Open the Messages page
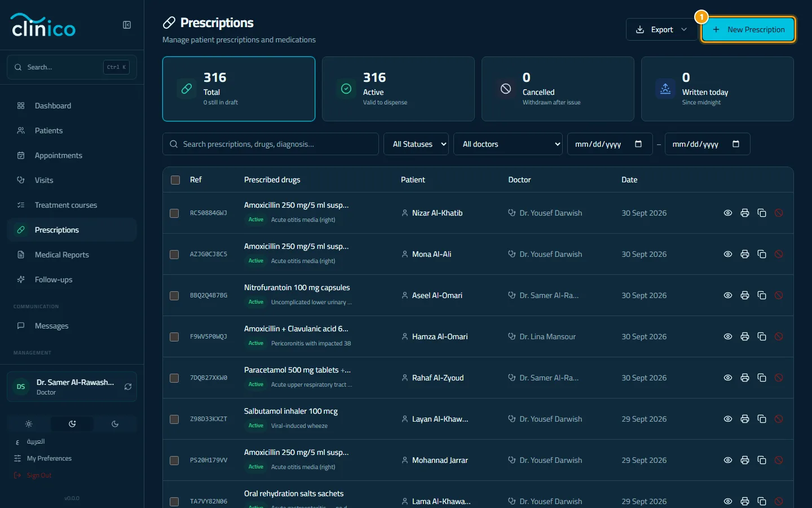This screenshot has width=812, height=508. (72, 326)
